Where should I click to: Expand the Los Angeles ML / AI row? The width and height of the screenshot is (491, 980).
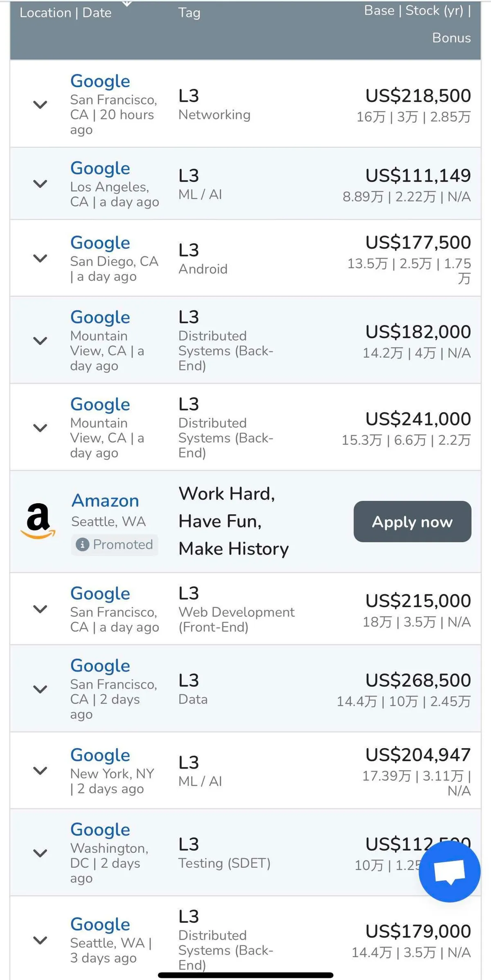pyautogui.click(x=40, y=184)
